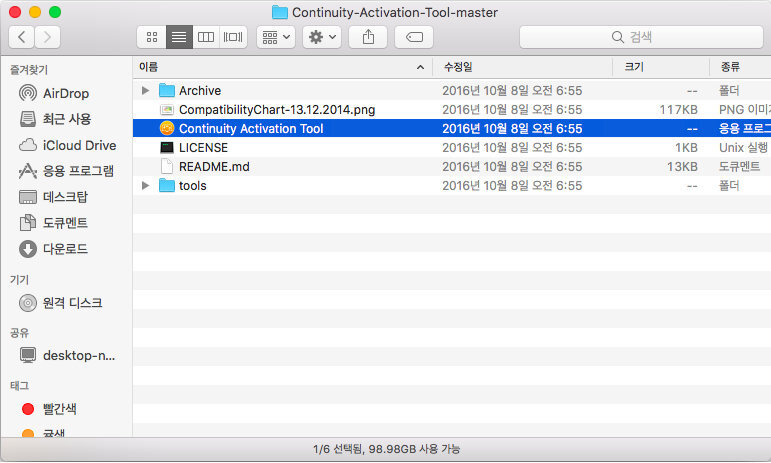The image size is (771, 463).
Task: Switch to icon view
Action: coord(152,37)
